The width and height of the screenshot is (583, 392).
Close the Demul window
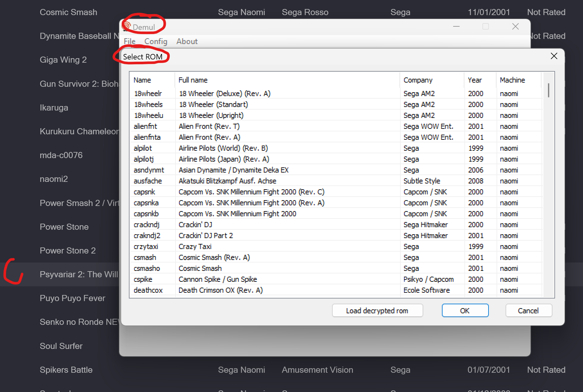516,26
